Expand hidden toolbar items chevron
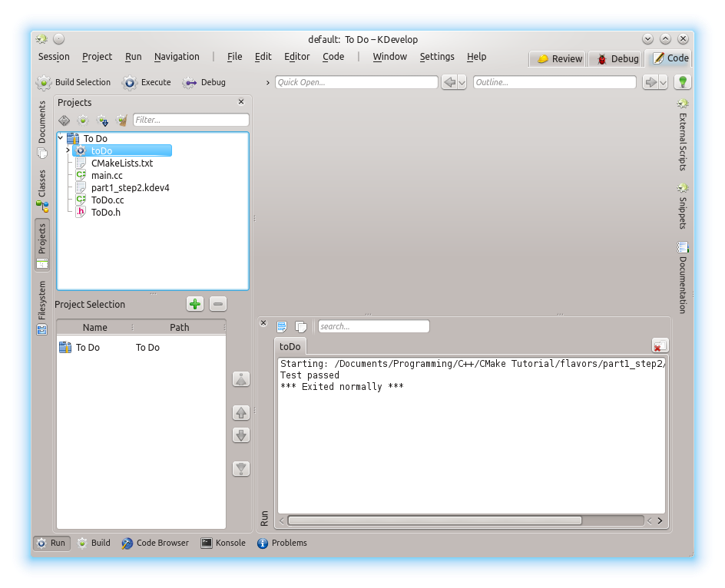This screenshot has height=588, width=725. click(x=268, y=82)
